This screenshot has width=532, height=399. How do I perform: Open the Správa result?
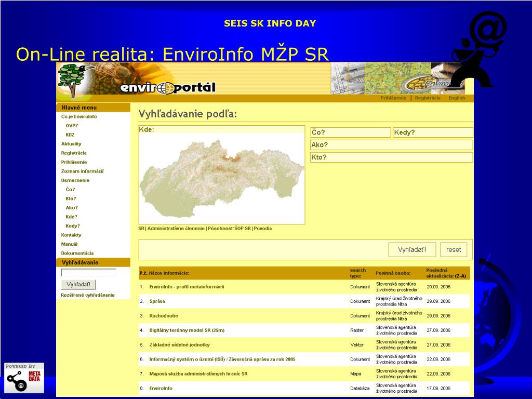(x=157, y=301)
